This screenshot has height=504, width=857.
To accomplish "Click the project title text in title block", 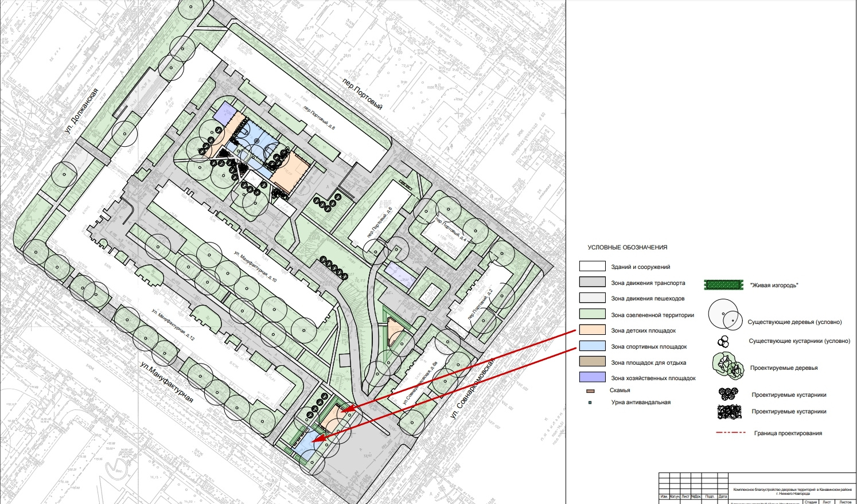I will coord(793,491).
